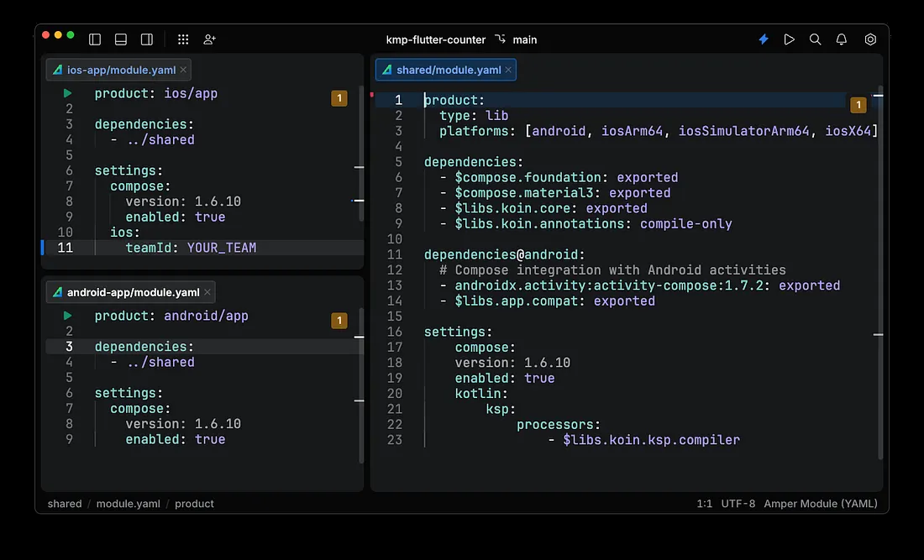
Task: Click 'processors:' in shared editor
Action: [x=558, y=425]
